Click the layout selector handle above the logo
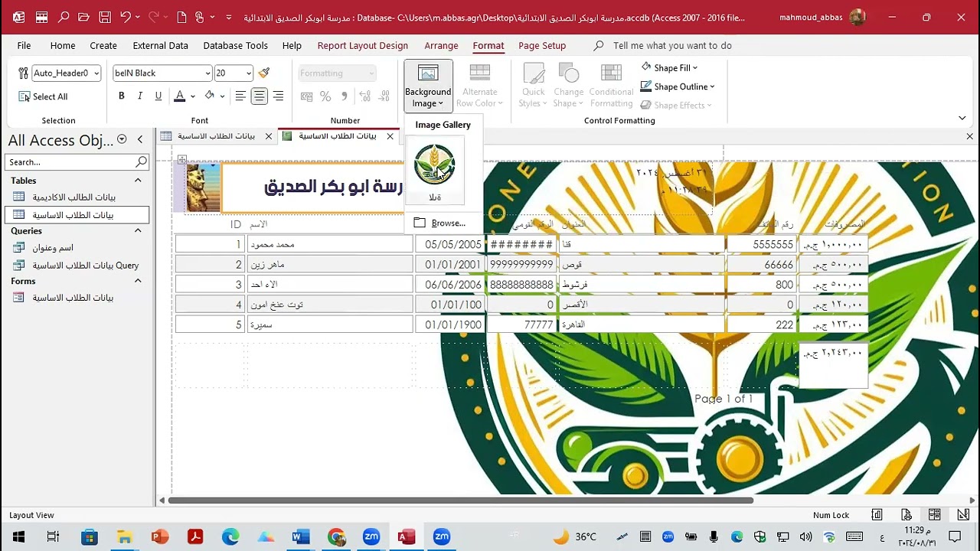 pos(182,160)
